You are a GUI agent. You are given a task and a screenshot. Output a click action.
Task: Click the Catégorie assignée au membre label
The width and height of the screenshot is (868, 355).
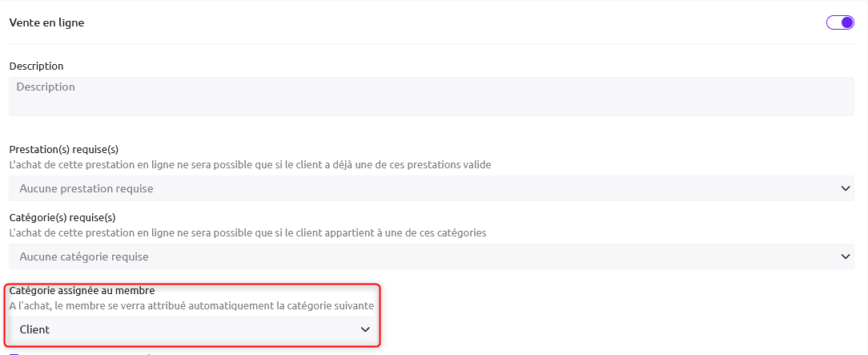point(82,290)
